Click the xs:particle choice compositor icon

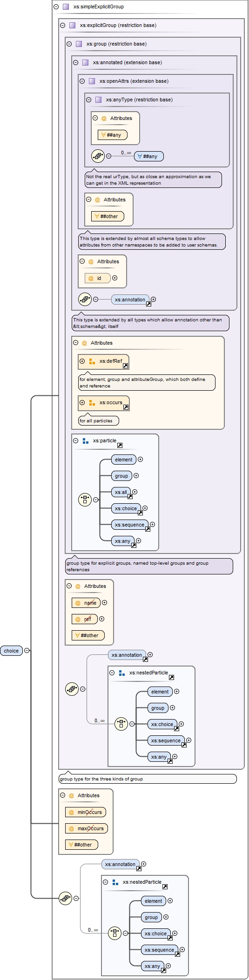85,500
